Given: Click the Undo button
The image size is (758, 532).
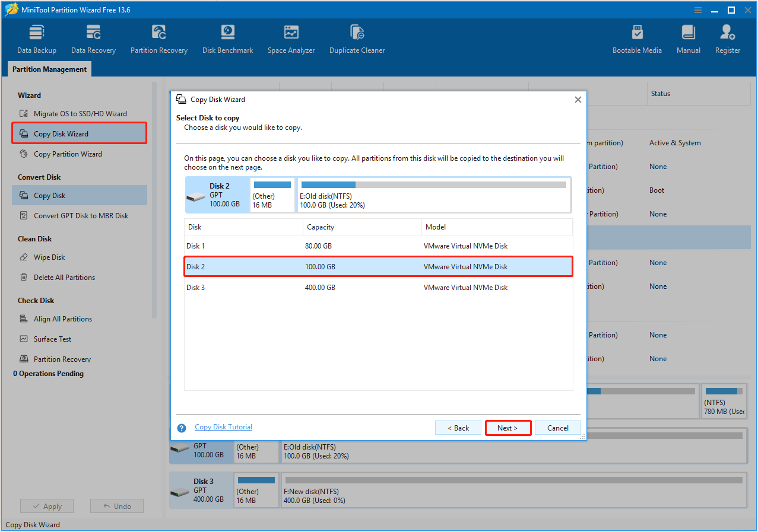Looking at the screenshot, I should (x=117, y=506).
